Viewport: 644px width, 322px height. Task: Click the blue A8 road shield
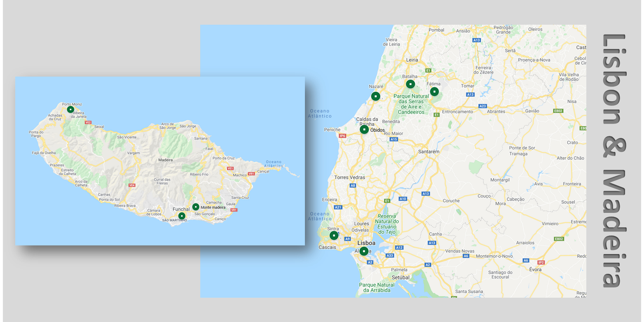point(353,186)
